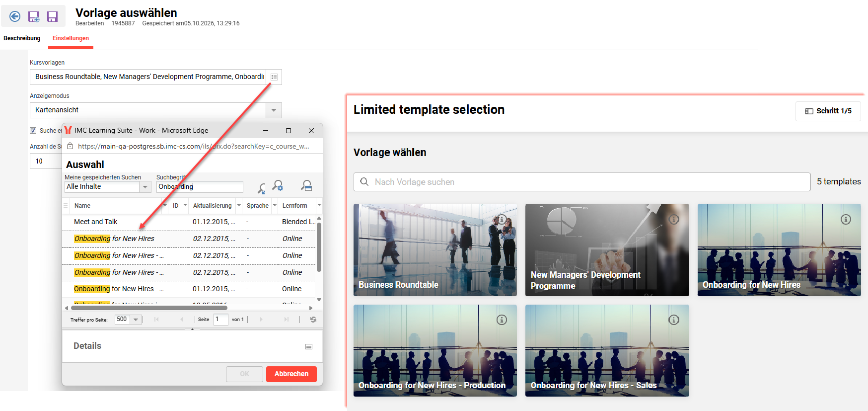Screen dimensions: 868x411
Task: Open the ID column menu arrow
Action: [185, 205]
